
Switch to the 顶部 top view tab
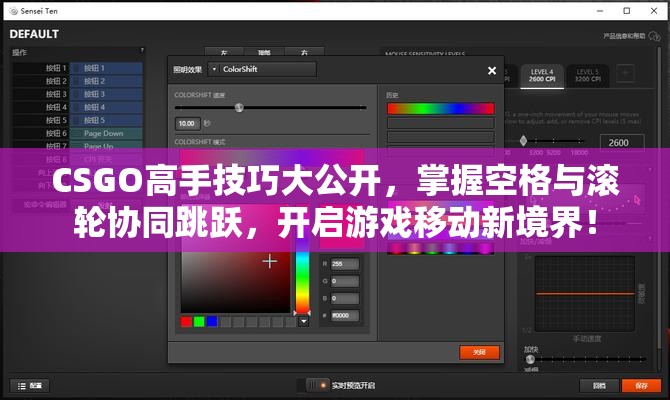(264, 52)
